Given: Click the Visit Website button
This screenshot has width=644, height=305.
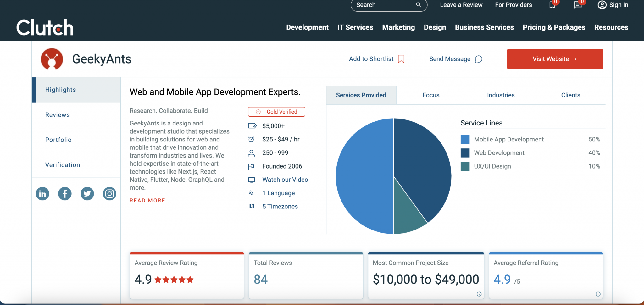Looking at the screenshot, I should [x=555, y=59].
